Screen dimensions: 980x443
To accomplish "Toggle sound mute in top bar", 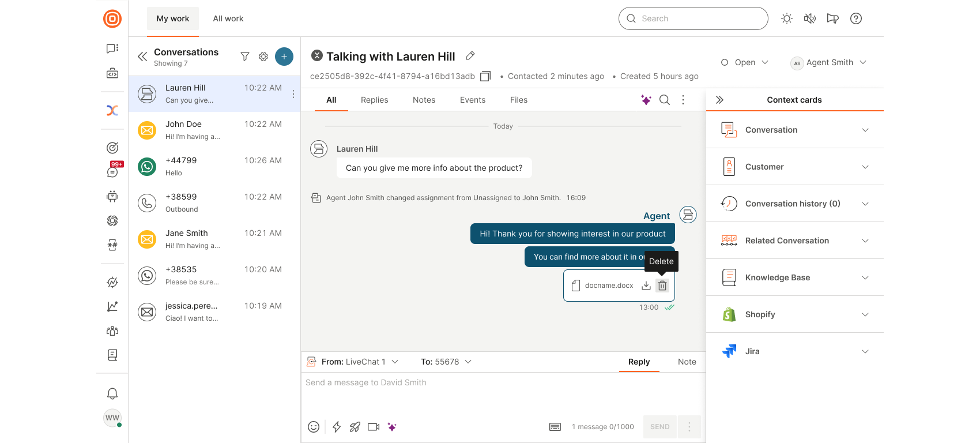I will [x=810, y=18].
